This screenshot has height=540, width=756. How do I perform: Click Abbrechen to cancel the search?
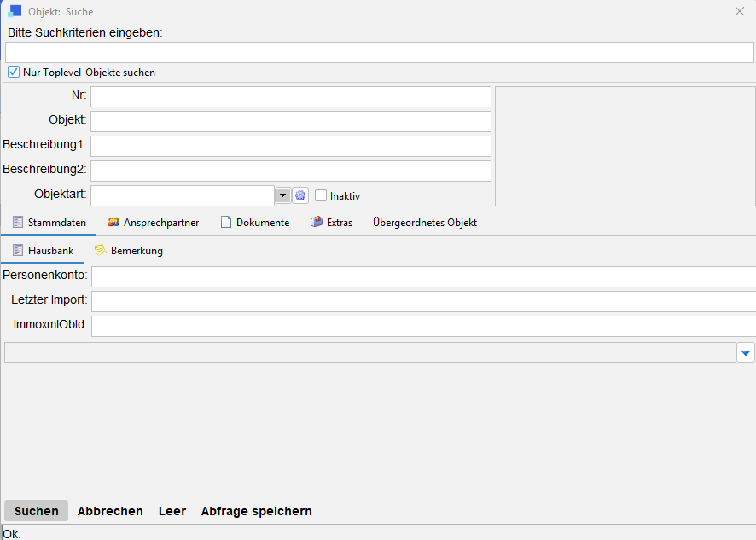[x=110, y=511]
